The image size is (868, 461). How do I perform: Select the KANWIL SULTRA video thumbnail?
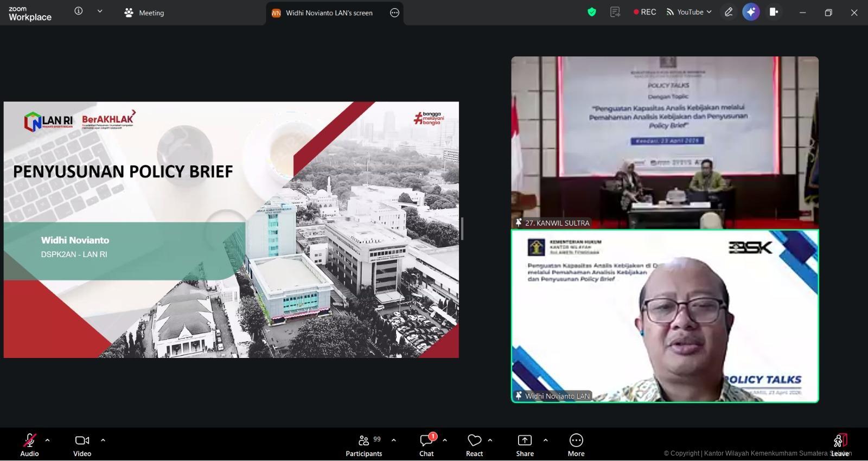pos(665,142)
